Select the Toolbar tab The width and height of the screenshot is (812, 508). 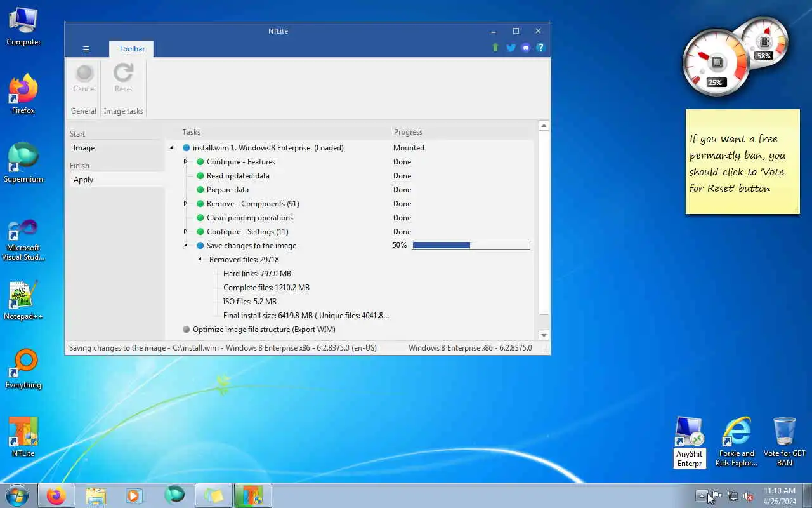(131, 49)
